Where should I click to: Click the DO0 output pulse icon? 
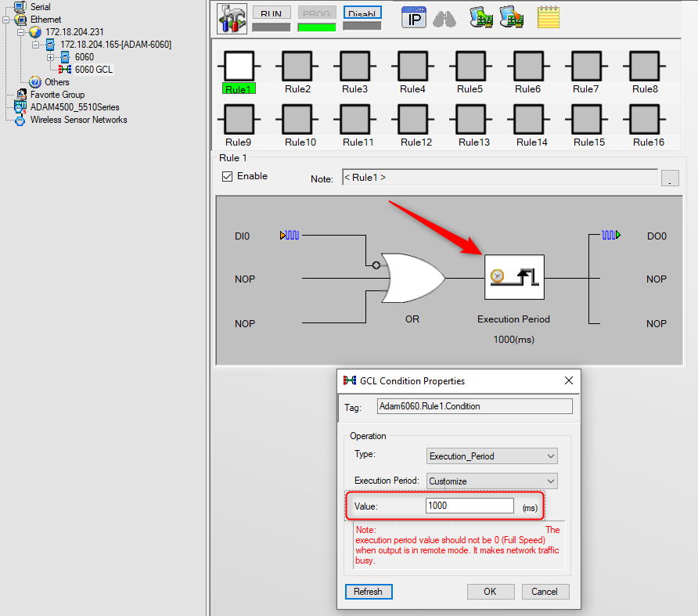click(611, 235)
